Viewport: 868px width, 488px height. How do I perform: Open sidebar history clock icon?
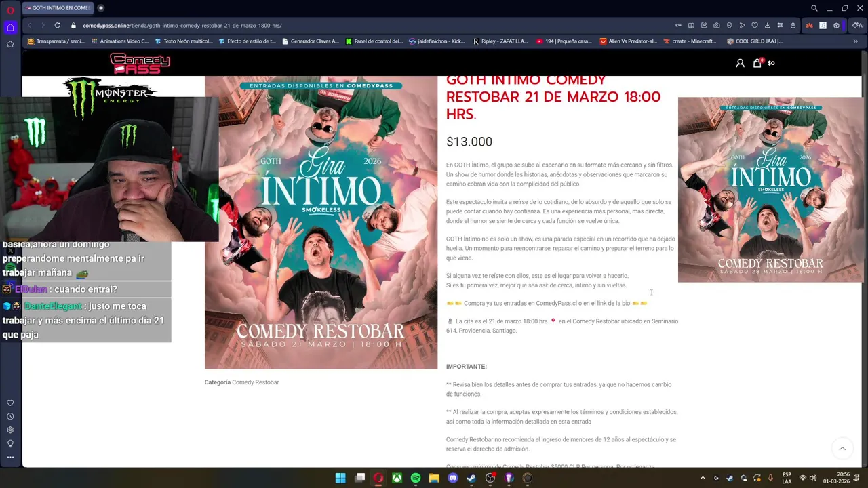click(x=10, y=417)
